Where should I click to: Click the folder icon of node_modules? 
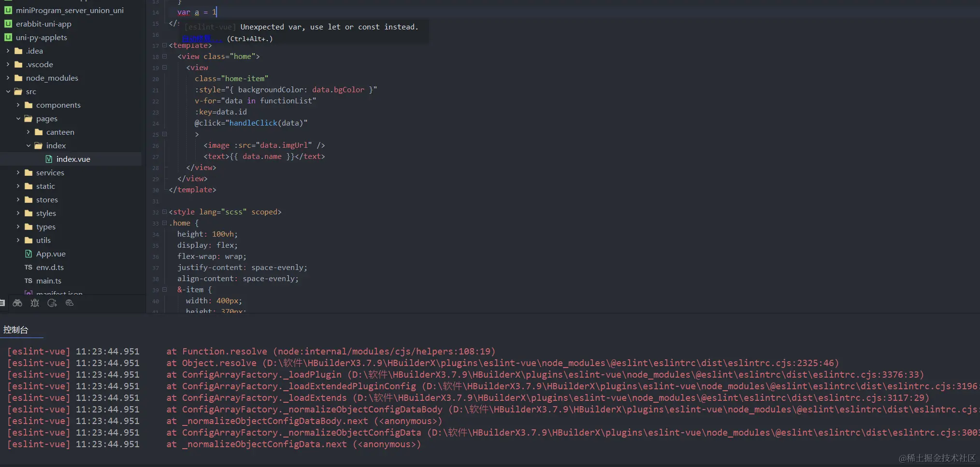click(x=18, y=78)
